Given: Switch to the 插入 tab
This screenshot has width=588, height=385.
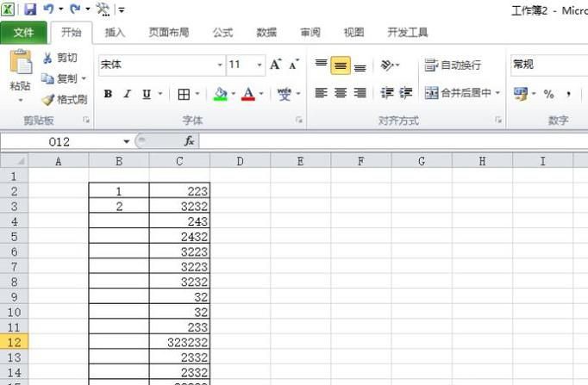Looking at the screenshot, I should (115, 33).
